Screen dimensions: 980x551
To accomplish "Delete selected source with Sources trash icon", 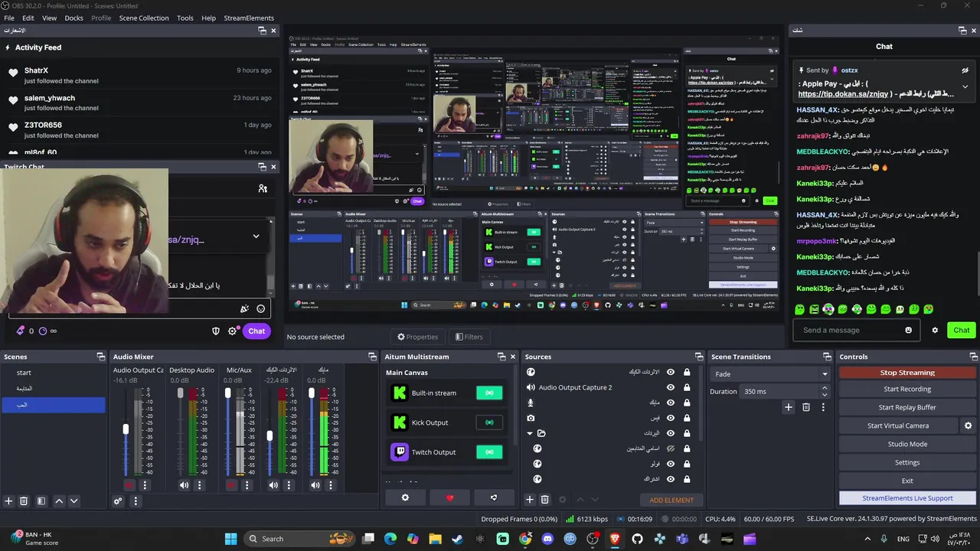I will tap(545, 500).
